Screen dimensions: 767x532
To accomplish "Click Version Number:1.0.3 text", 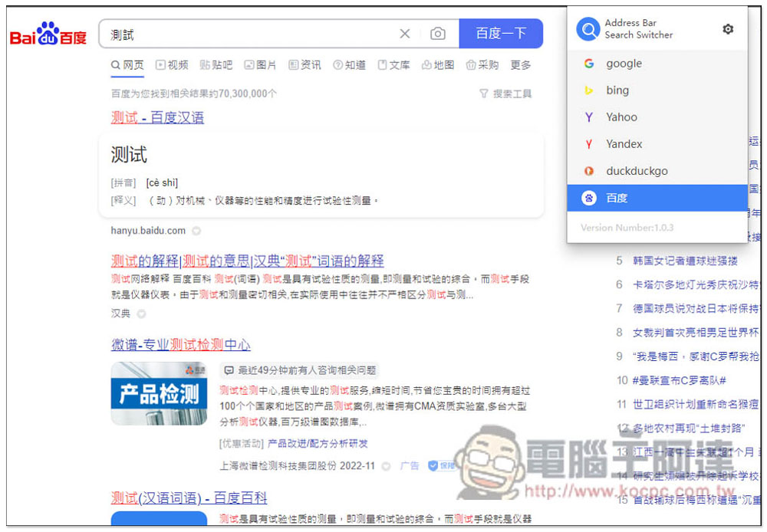I will (627, 228).
